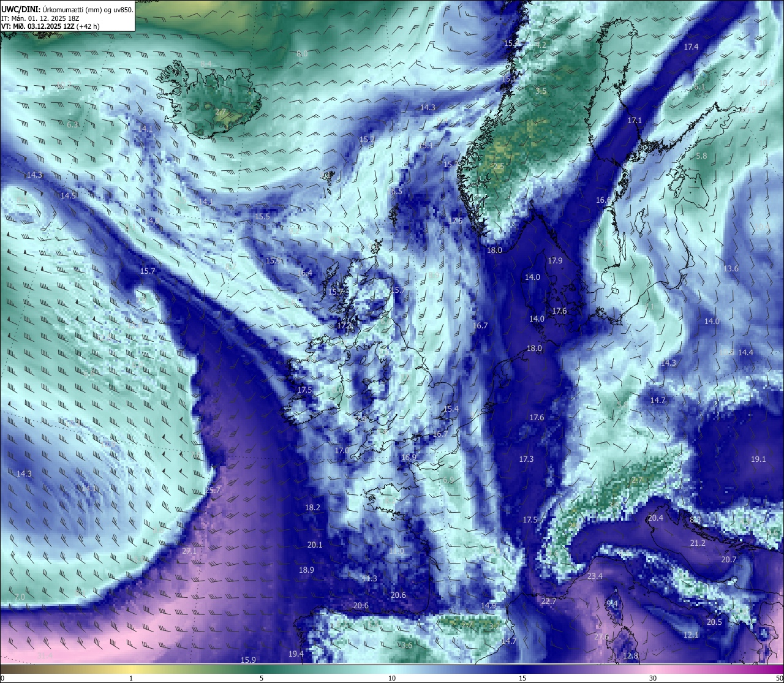Select the 19.1 value on the right edge

758,459
